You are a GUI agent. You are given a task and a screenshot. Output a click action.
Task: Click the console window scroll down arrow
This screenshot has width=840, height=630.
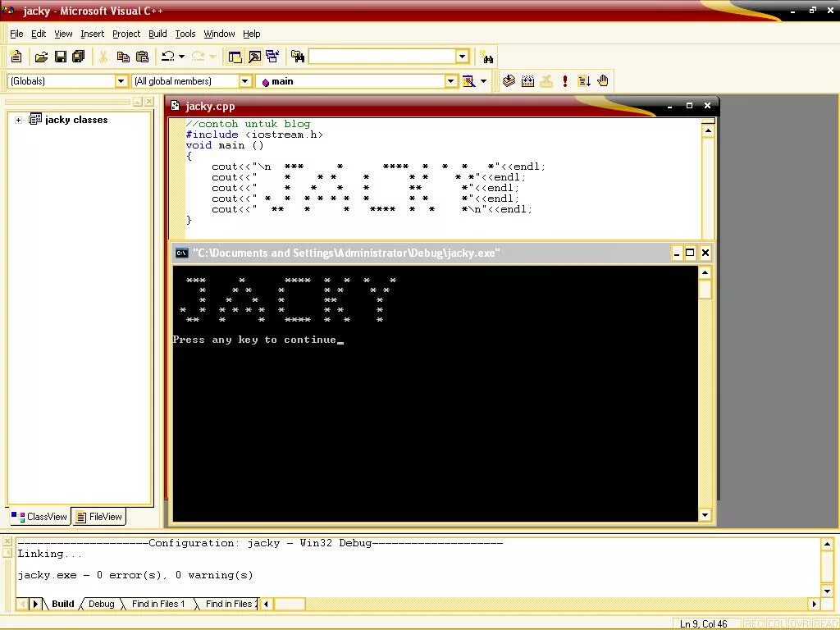point(705,515)
